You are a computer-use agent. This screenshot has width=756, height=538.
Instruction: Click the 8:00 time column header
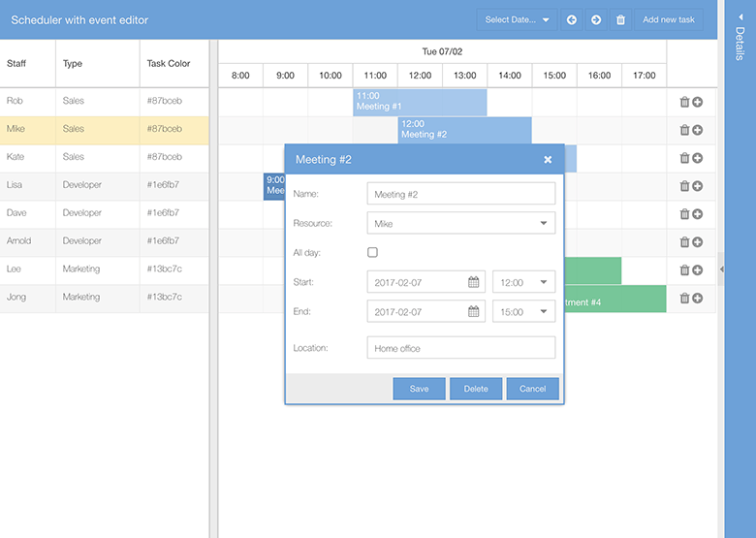[x=240, y=76]
